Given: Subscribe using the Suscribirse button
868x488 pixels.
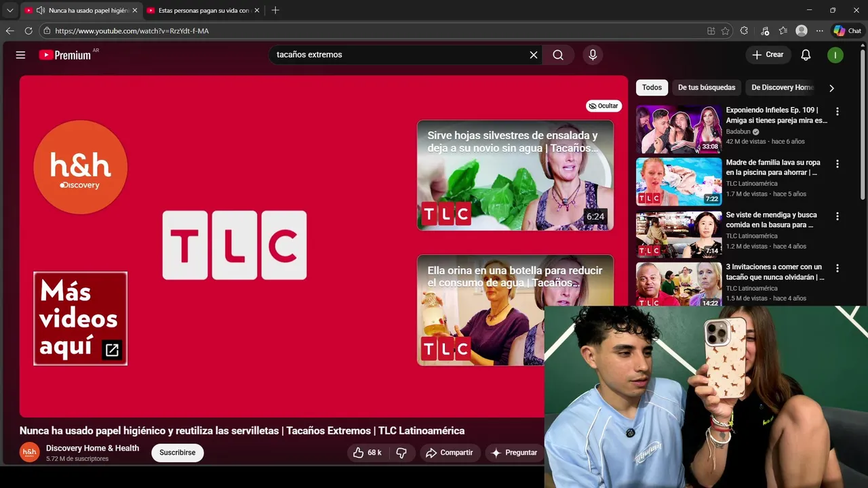Looking at the screenshot, I should click(x=178, y=453).
